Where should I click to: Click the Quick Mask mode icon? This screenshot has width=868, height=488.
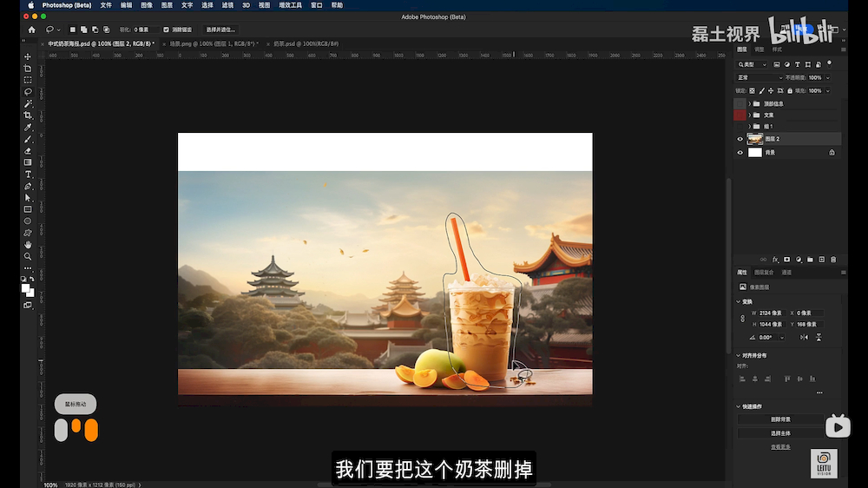(28, 305)
